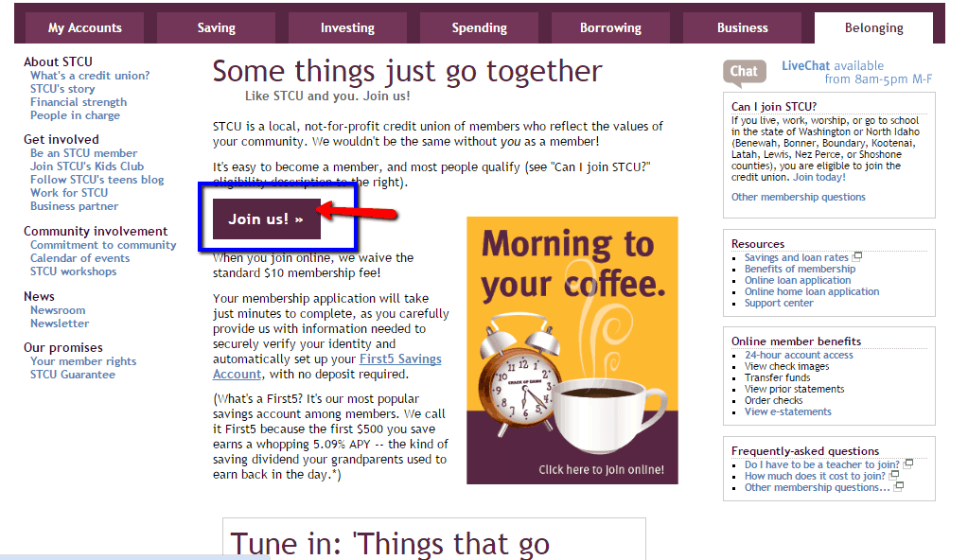968x560 pixels.
Task: Click Savings and loan rates link
Action: [797, 257]
